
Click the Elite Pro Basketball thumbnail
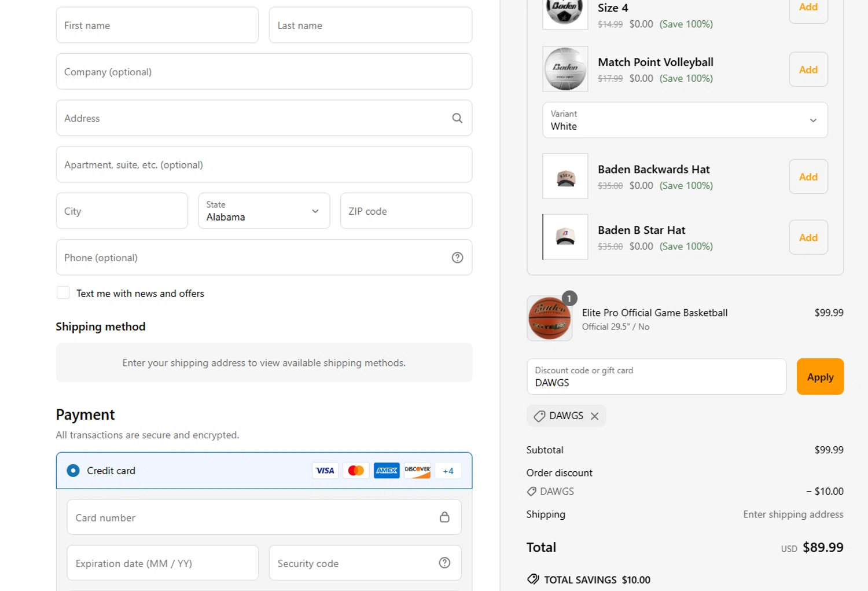click(549, 318)
